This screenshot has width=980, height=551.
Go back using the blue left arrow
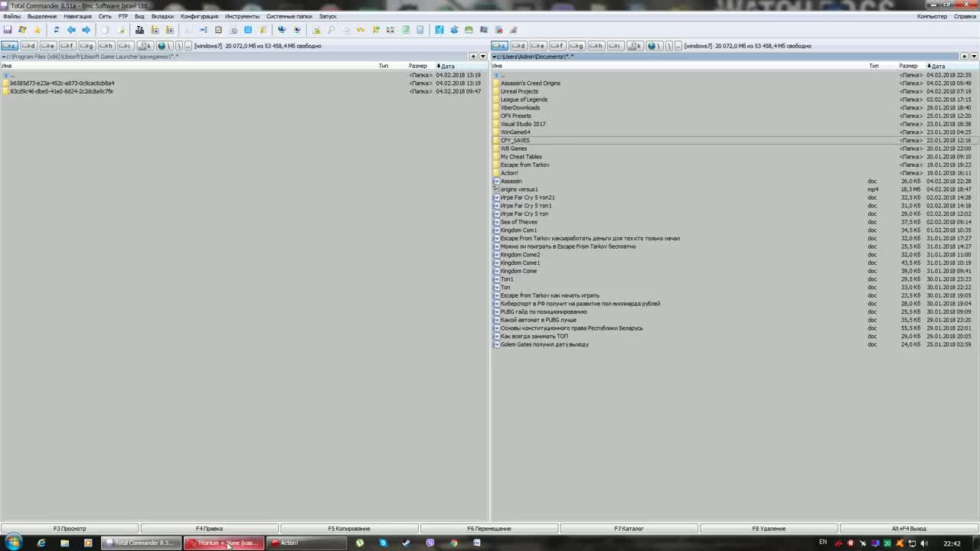point(71,30)
